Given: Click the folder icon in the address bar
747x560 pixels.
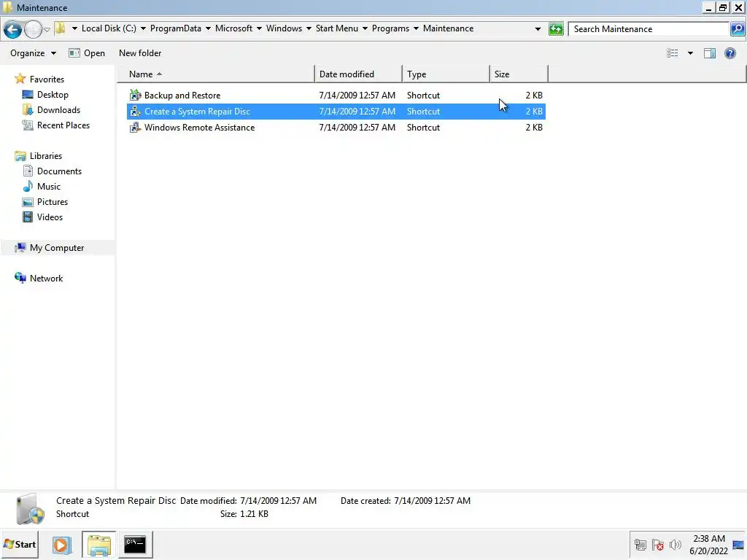Looking at the screenshot, I should point(60,28).
